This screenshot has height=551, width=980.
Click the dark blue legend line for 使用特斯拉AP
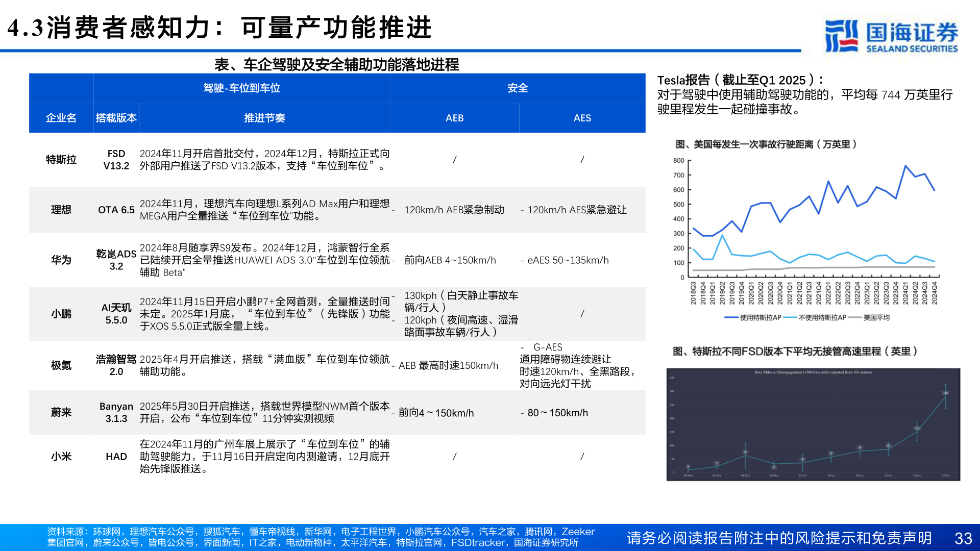pos(731,317)
